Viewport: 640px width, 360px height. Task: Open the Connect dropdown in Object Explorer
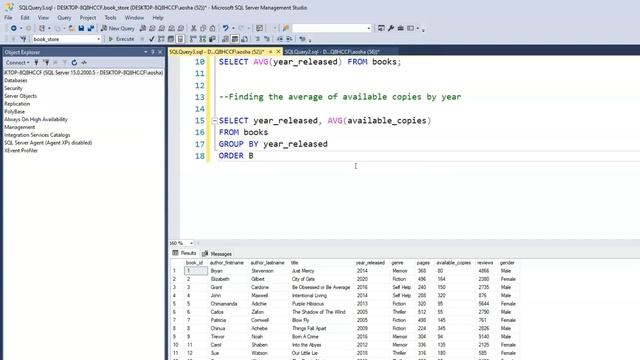click(x=17, y=62)
